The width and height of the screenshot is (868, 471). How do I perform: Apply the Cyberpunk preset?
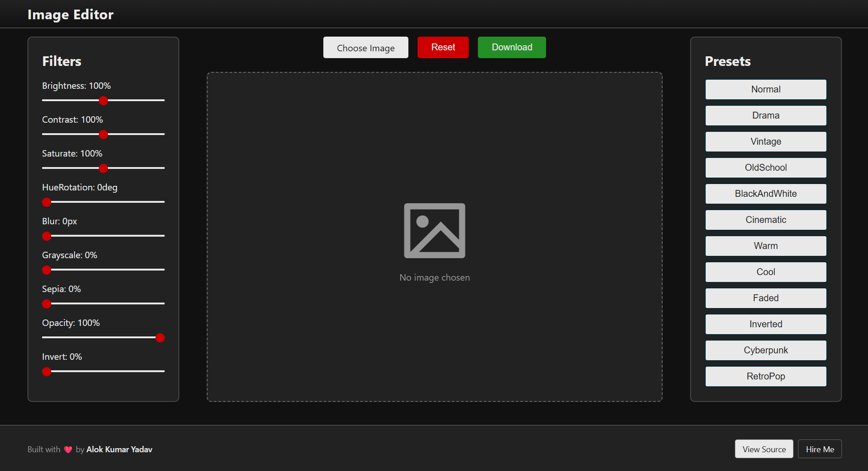(x=765, y=350)
